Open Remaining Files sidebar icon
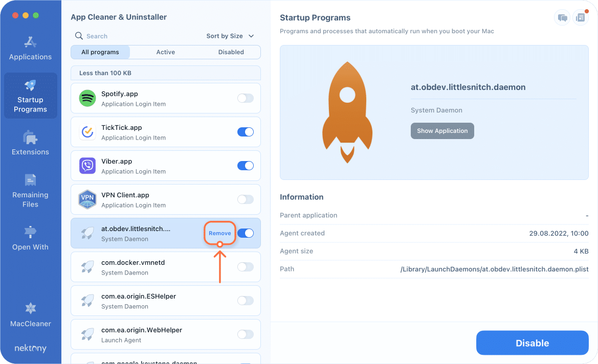Viewport: 598px width, 364px height. point(30,180)
